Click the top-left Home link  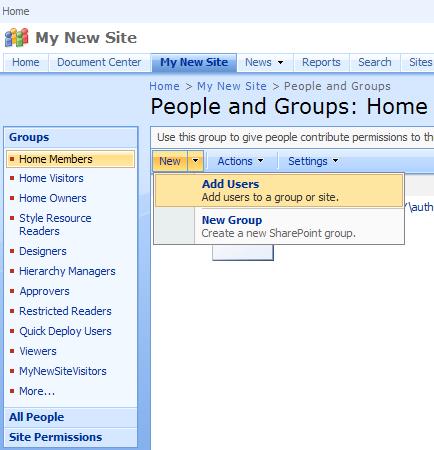(x=16, y=11)
